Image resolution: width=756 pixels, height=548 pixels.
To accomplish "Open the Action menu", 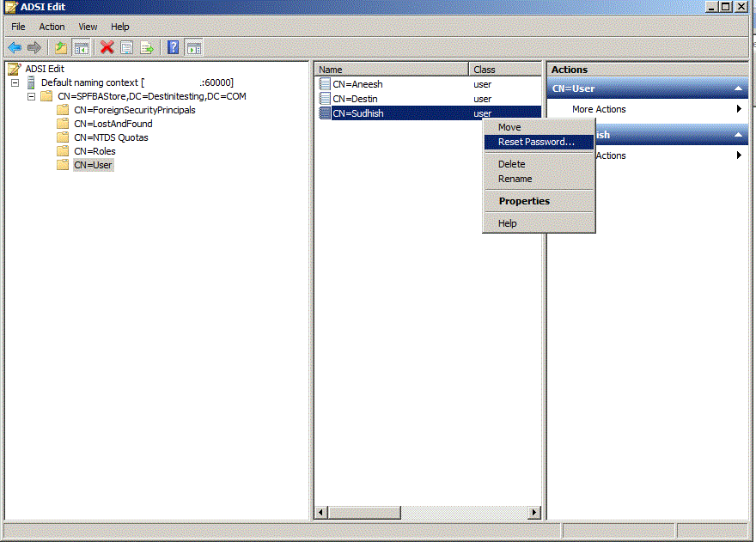I will pos(52,27).
